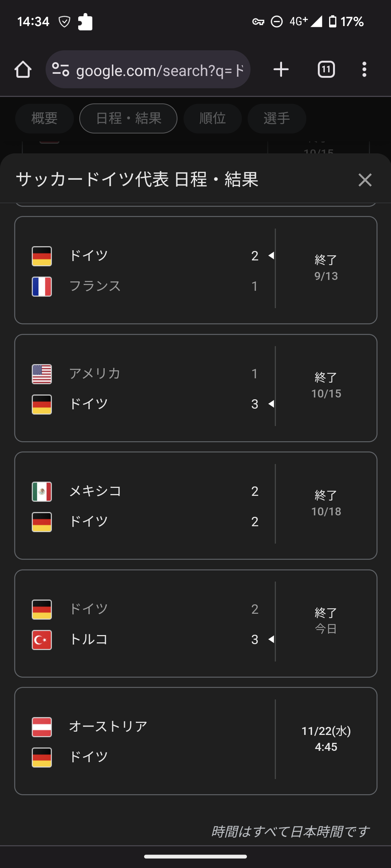This screenshot has height=868, width=391.
Task: Open the three-dot browser menu
Action: tap(364, 69)
